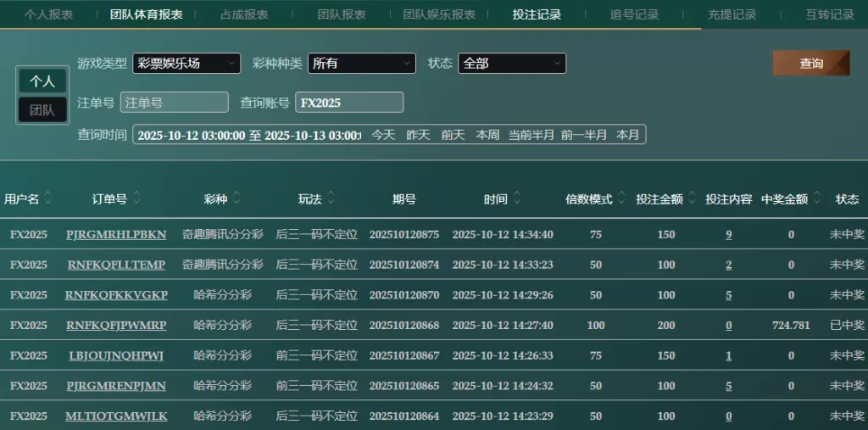Click the 注单号 input field

pos(174,103)
